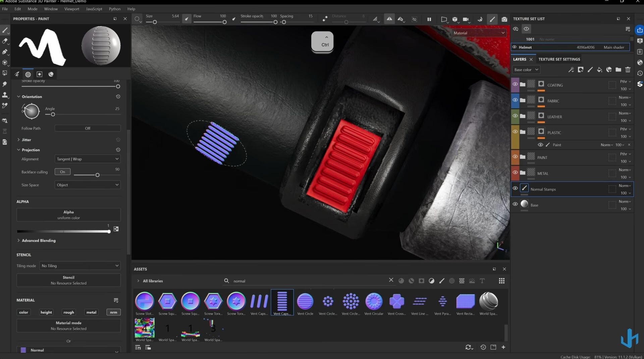644x359 pixels.
Task: Hide the COATING layer folder
Action: point(515,84)
